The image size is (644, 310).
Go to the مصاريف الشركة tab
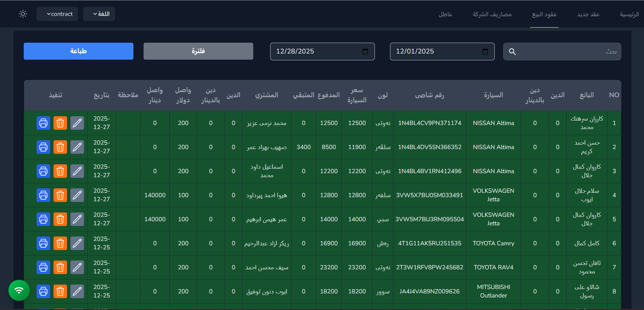(x=492, y=14)
